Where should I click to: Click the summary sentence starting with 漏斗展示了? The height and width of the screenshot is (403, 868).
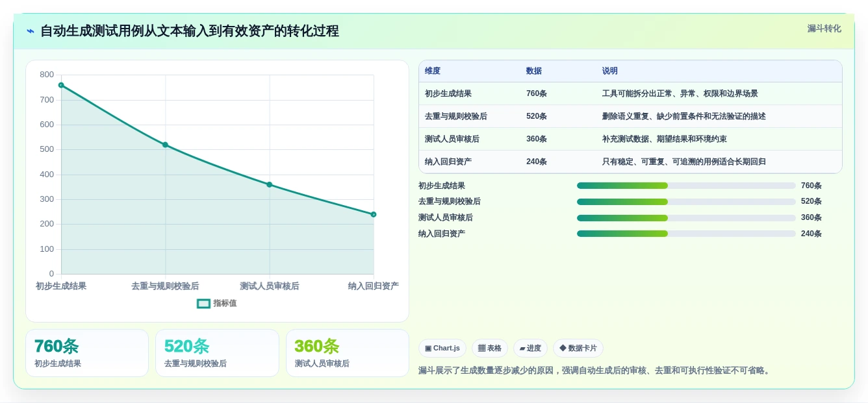click(x=595, y=371)
